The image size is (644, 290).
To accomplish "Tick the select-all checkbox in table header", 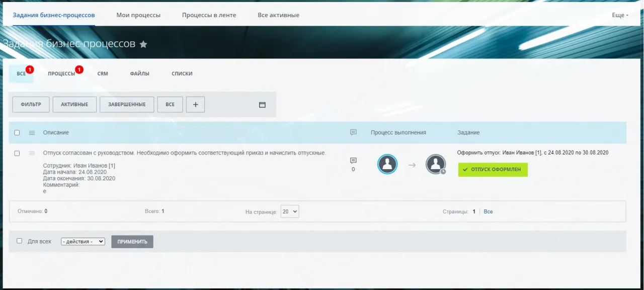I will click(17, 132).
